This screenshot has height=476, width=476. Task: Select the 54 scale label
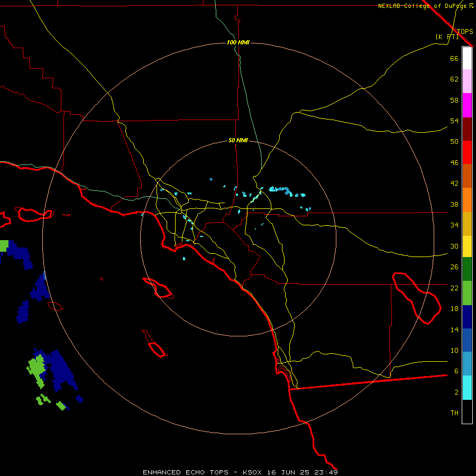[x=454, y=121]
